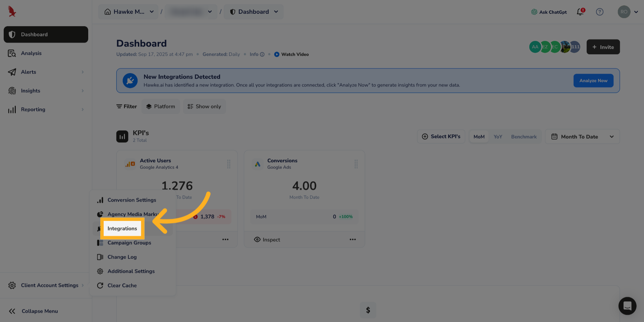Click the dollar sign icon
Image resolution: width=644 pixels, height=322 pixels.
pos(368,310)
